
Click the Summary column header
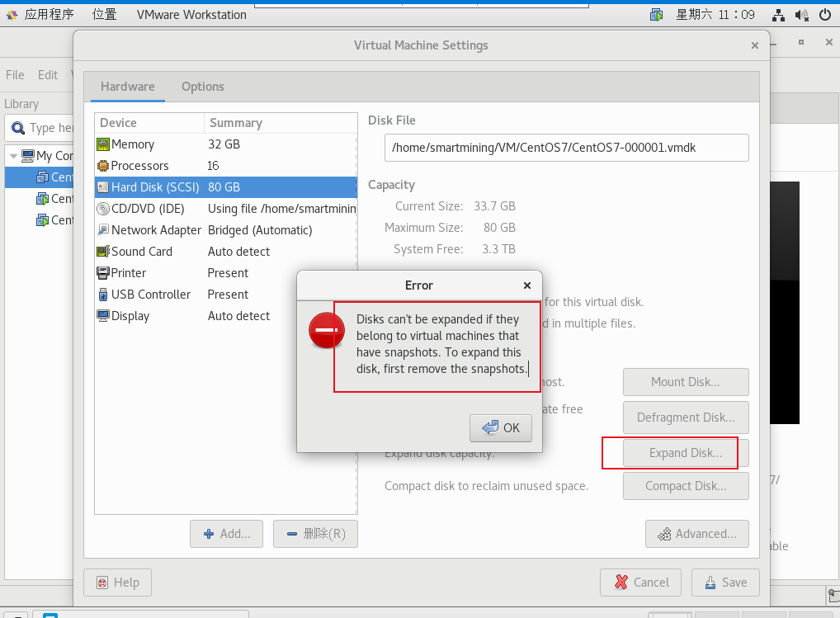(x=281, y=123)
